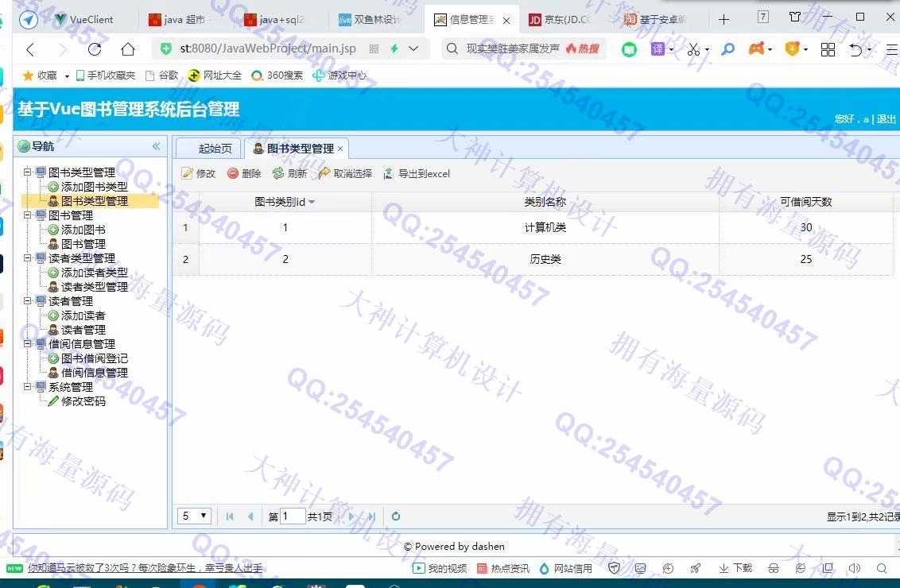The image size is (900, 588).
Task: Collapse the 图书类型管理 tree folder
Action: pos(27,172)
